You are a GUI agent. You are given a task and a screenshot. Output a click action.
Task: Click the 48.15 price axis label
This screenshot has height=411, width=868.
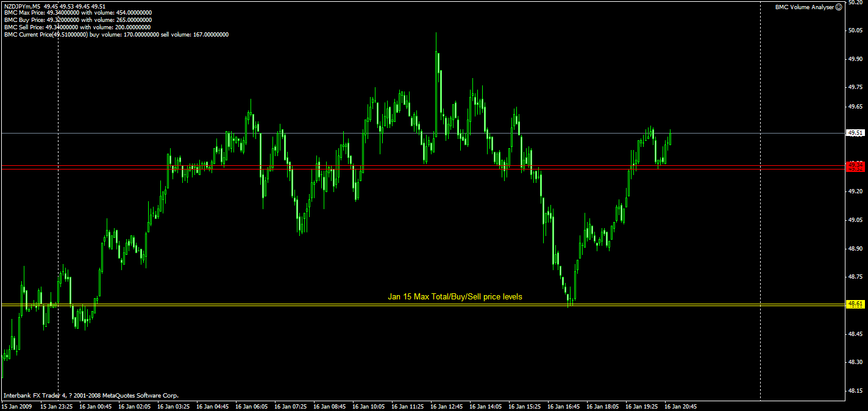click(x=855, y=391)
